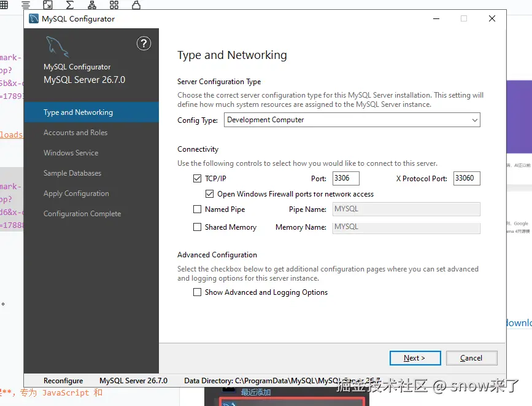Click the box-with-arrow icon in background toolbar
The height and width of the screenshot is (406, 532).
pos(48,5)
